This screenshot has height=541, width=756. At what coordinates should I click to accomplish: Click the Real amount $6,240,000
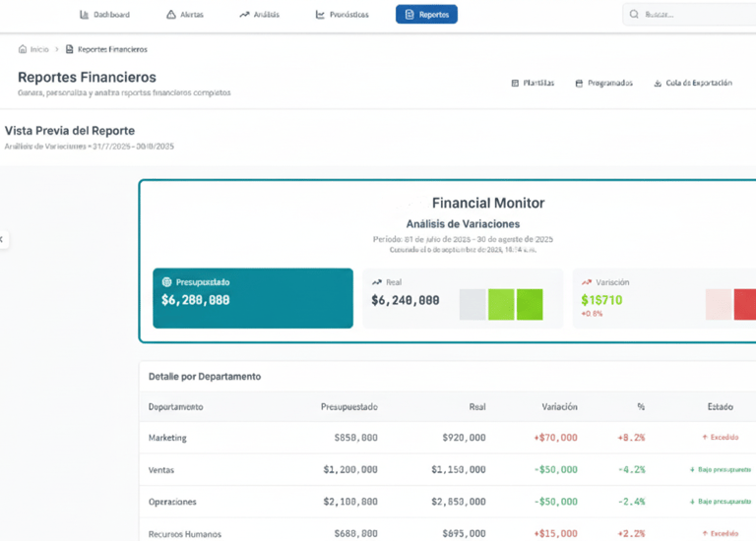point(406,300)
